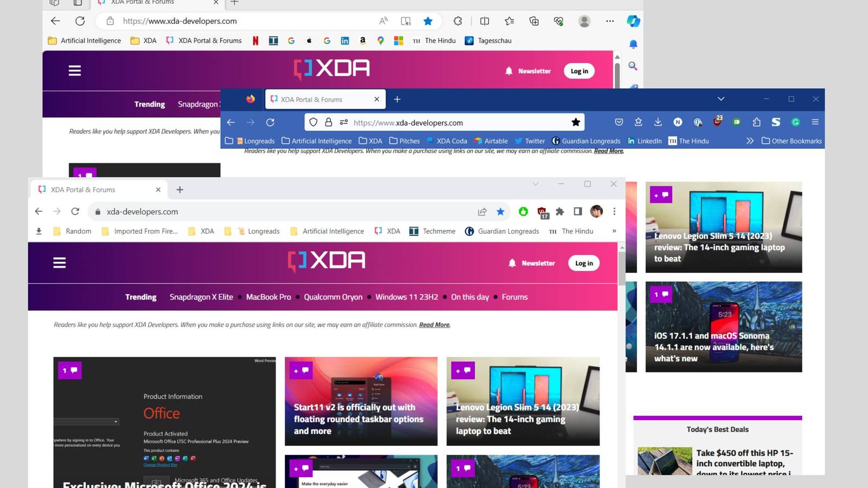Click Chrome page vertical scrollbar thumb
This screenshot has height=488, width=868.
[622, 268]
